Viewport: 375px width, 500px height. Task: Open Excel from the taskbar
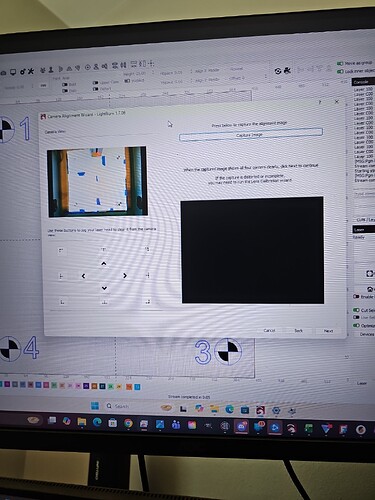(x=309, y=429)
